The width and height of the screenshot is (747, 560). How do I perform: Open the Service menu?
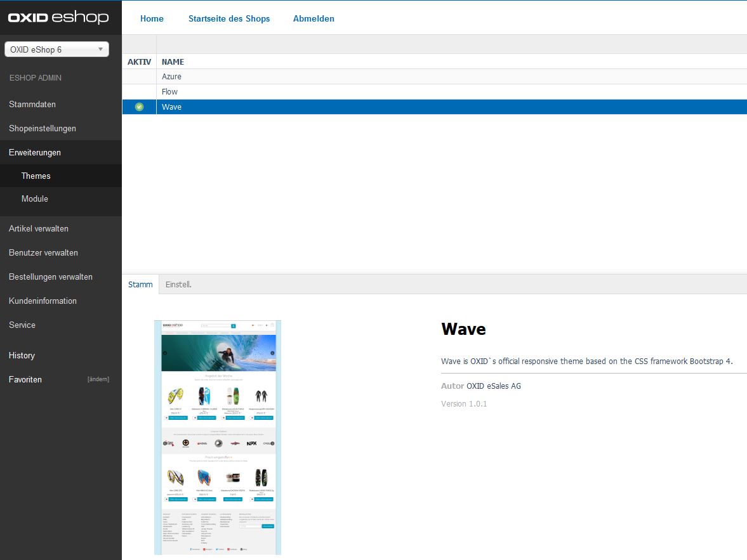(22, 325)
